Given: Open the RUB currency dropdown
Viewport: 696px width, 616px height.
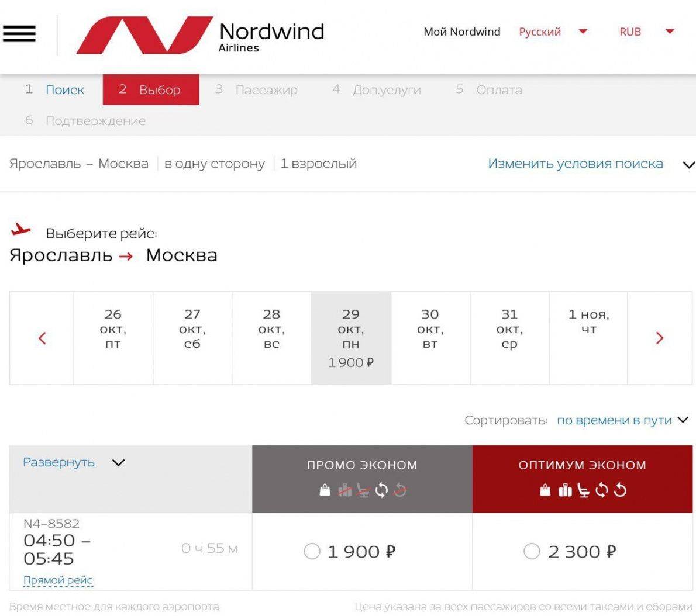Looking at the screenshot, I should coord(647,32).
